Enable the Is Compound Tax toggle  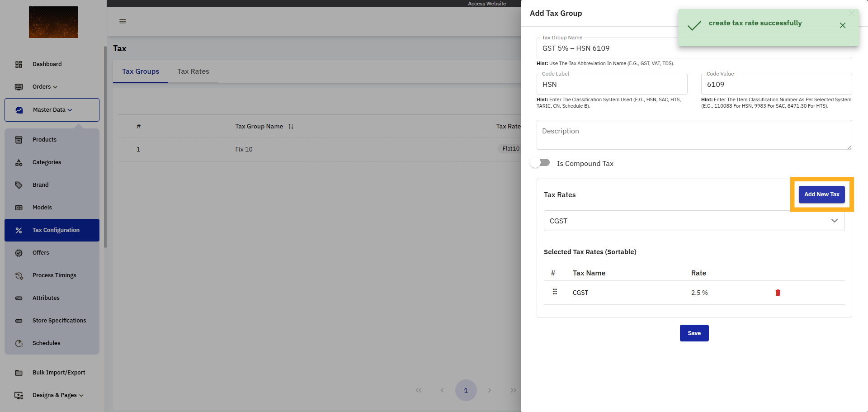pos(540,163)
